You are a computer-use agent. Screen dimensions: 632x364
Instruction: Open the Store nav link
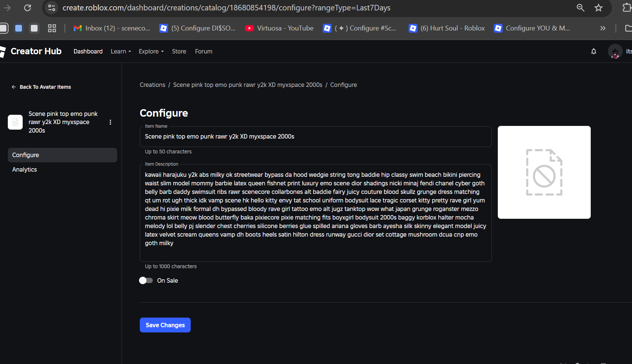[x=179, y=52]
